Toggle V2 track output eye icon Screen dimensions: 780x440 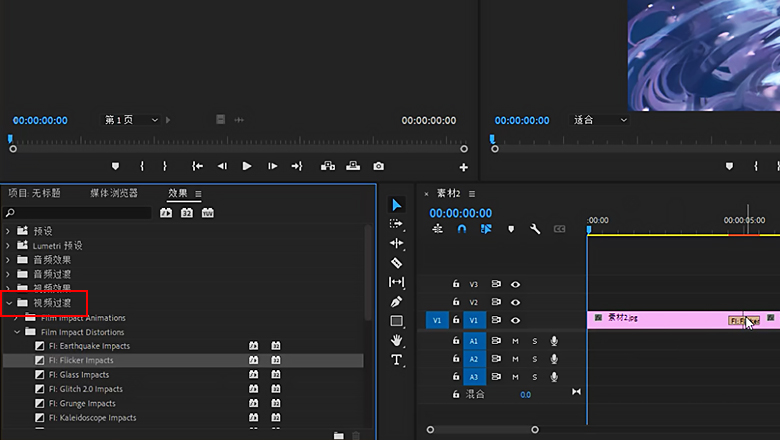click(x=516, y=302)
